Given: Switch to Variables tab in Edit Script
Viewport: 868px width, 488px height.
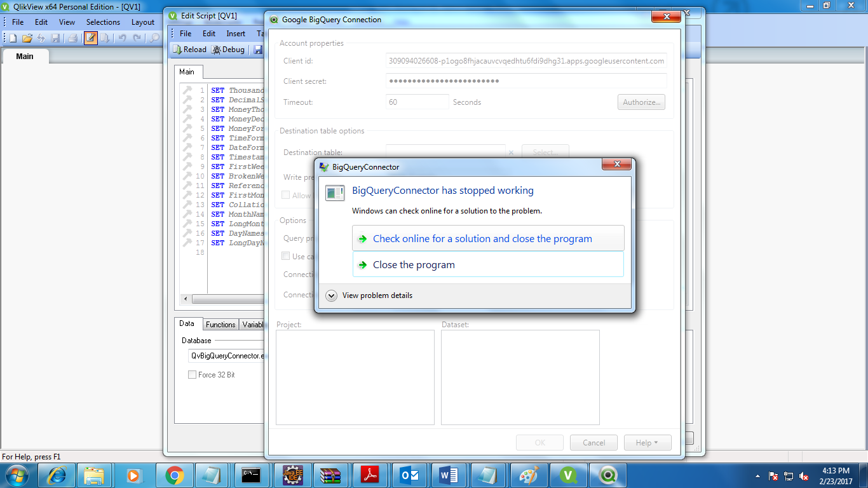Looking at the screenshot, I should point(252,325).
